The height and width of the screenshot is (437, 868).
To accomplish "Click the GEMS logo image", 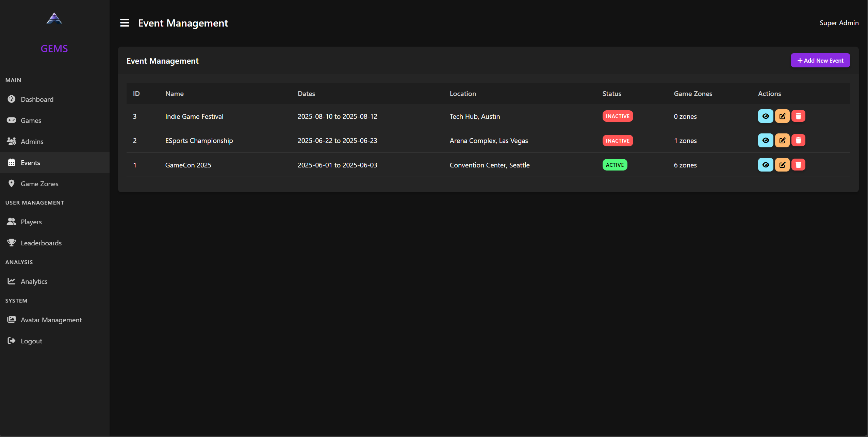I will pyautogui.click(x=54, y=18).
